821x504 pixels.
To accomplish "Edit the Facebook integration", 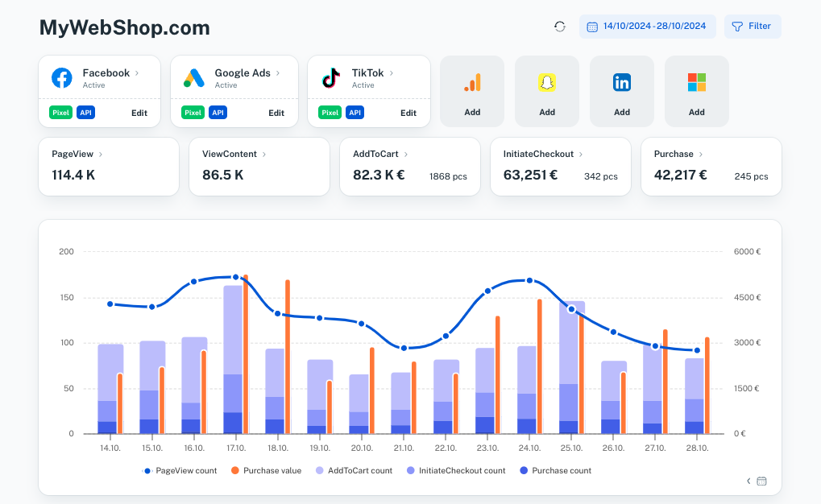I will point(139,113).
